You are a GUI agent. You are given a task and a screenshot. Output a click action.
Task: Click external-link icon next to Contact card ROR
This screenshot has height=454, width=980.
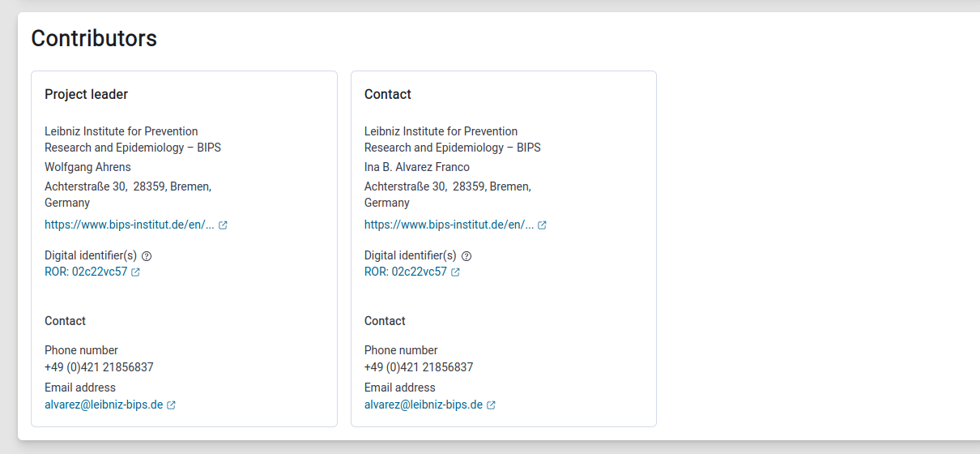point(455,272)
